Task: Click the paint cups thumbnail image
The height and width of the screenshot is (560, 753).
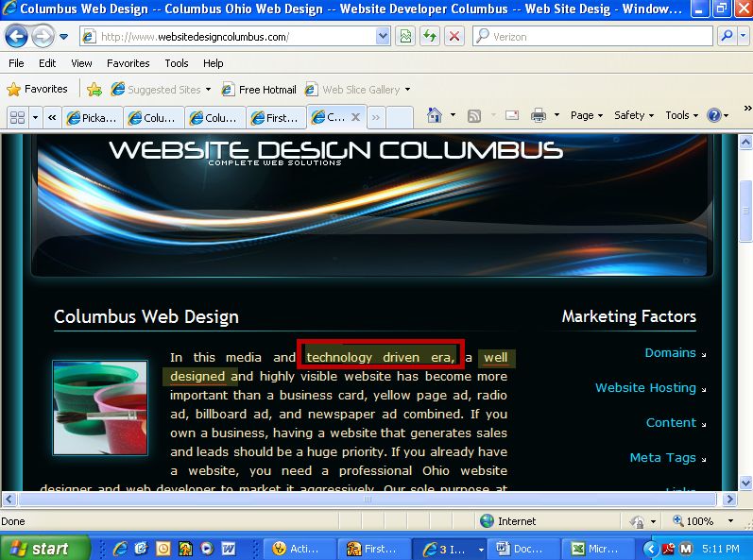Action: pyautogui.click(x=100, y=407)
